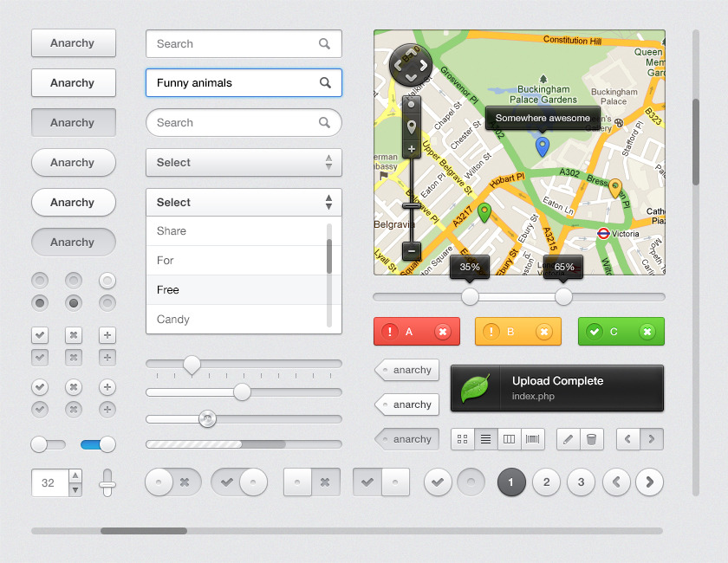Click the blue map pin marker
The width and height of the screenshot is (728, 563).
[x=543, y=146]
